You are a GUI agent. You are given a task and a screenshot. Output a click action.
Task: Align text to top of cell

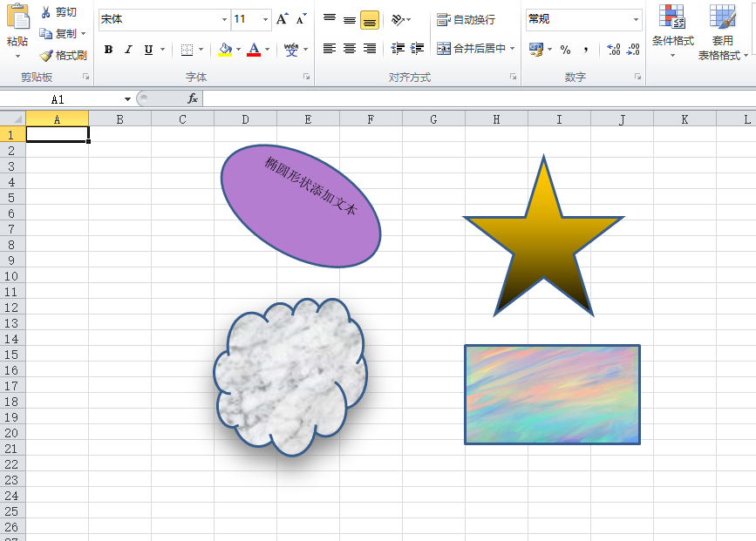(330, 19)
